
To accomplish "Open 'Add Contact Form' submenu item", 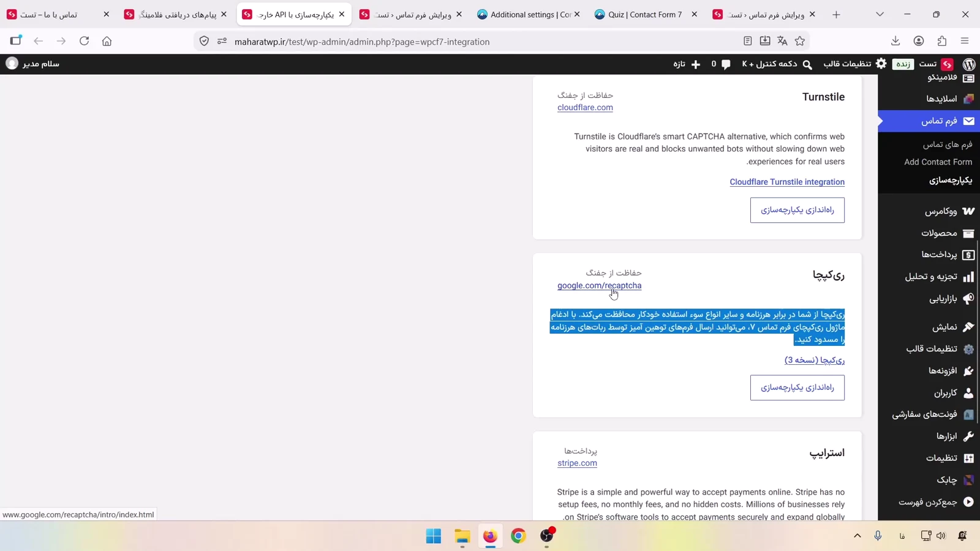I will [x=938, y=162].
